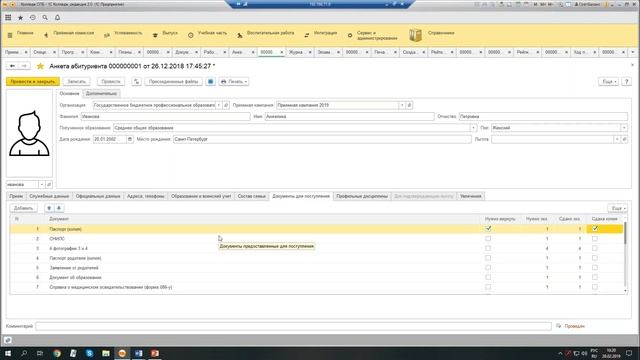Image resolution: width=640 pixels, height=360 pixels.
Task: Check Сдана копия for Заявление от родителей row
Action: 595,268
